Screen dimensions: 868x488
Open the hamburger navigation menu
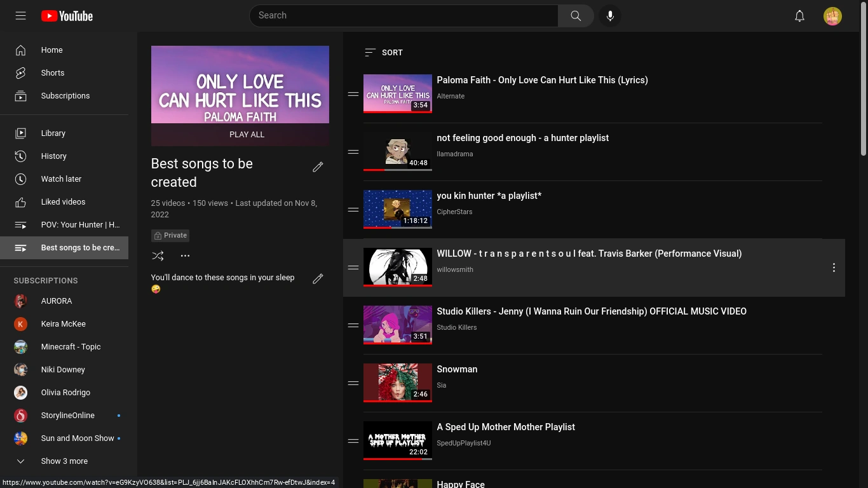20,15
